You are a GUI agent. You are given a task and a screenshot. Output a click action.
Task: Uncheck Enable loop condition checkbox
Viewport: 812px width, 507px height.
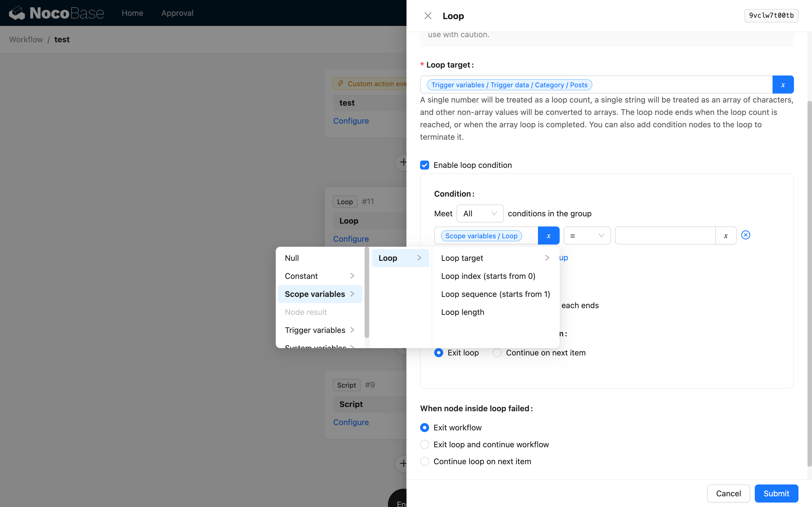tap(424, 165)
